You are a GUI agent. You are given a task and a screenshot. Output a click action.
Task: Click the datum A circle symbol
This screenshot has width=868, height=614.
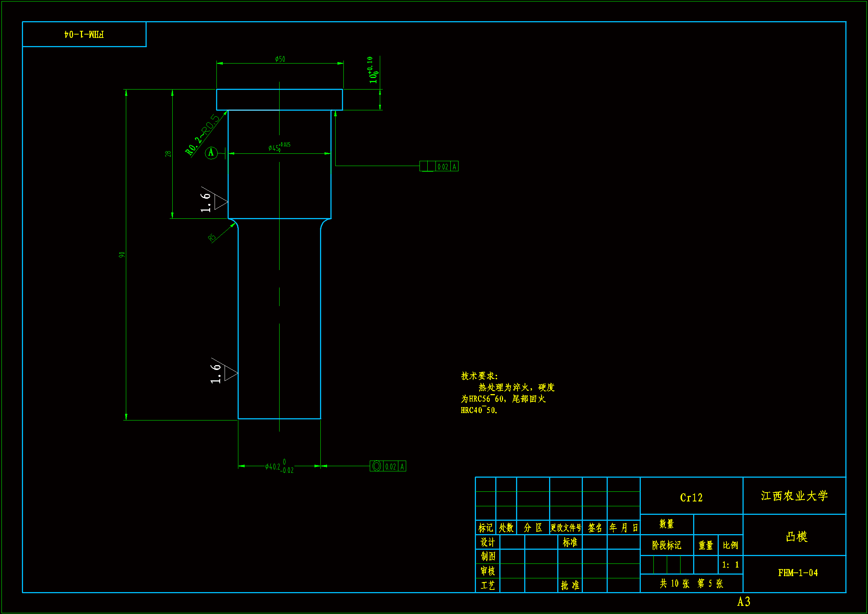211,153
